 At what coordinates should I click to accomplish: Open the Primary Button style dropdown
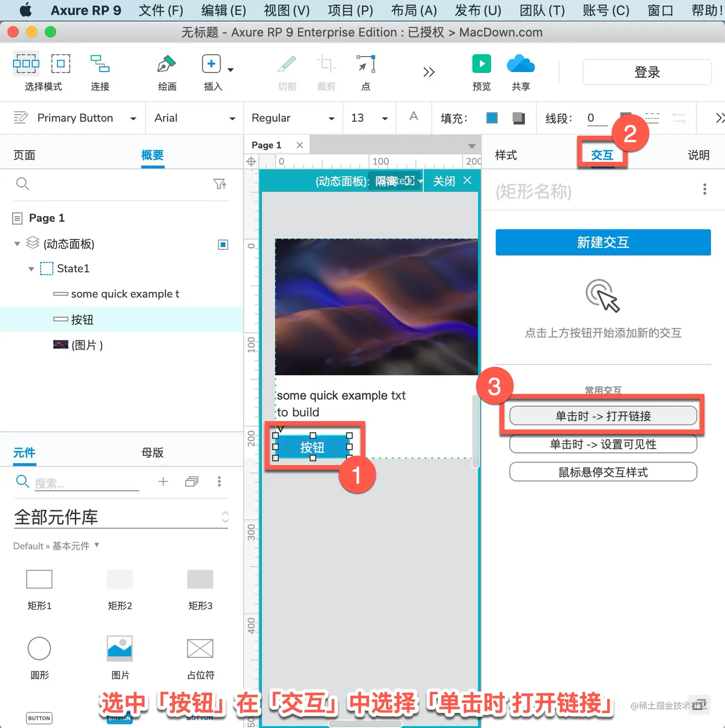pyautogui.click(x=133, y=118)
